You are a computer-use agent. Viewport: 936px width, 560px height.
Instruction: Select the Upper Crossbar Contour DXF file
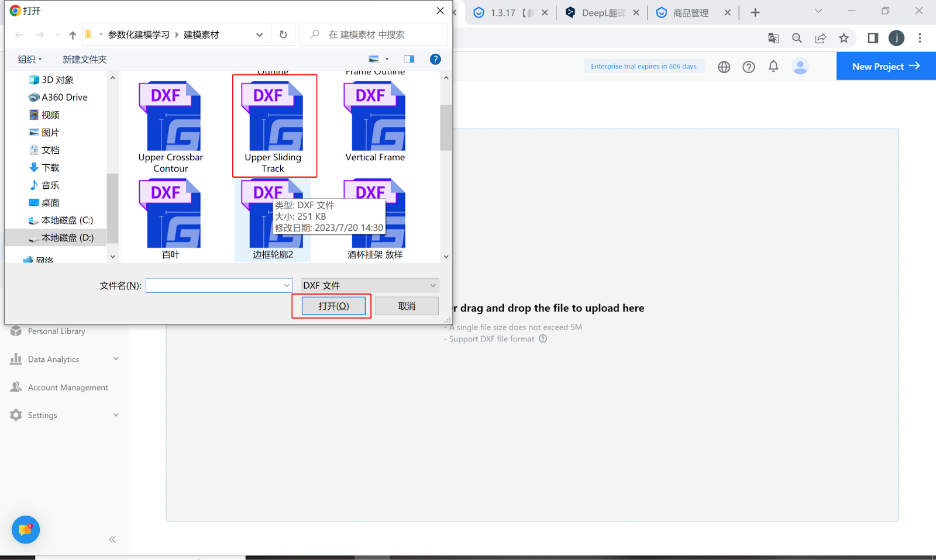click(170, 127)
